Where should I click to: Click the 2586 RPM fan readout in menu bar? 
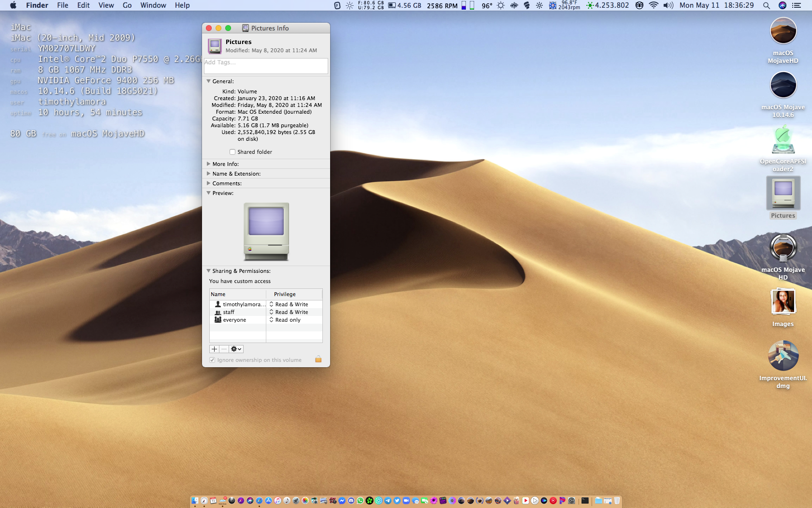(x=442, y=5)
